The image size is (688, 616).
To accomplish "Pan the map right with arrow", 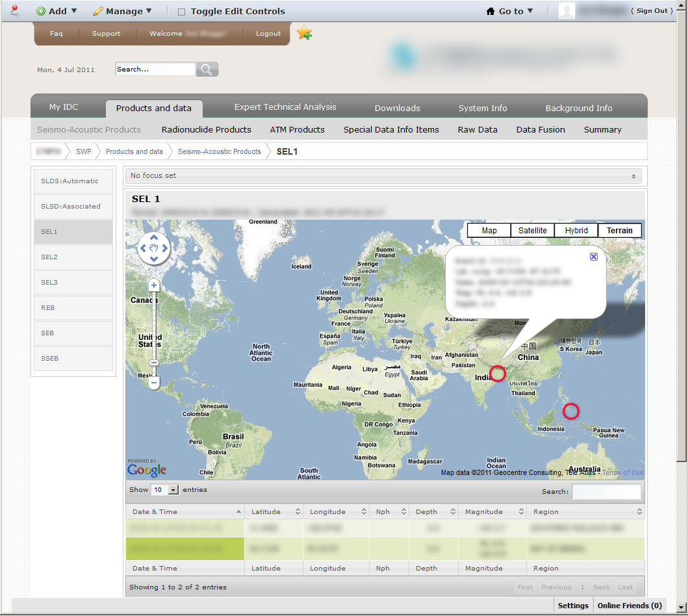I will click(x=165, y=248).
